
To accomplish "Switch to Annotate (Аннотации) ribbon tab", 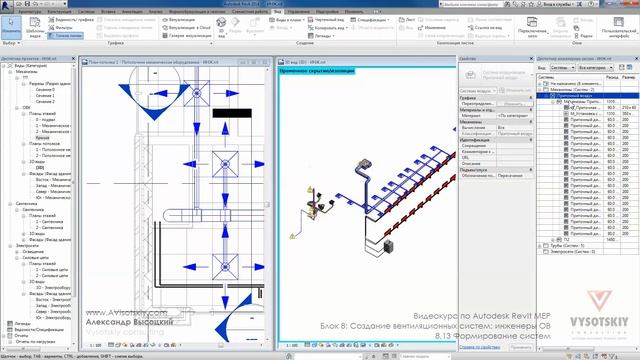I will [x=132, y=12].
